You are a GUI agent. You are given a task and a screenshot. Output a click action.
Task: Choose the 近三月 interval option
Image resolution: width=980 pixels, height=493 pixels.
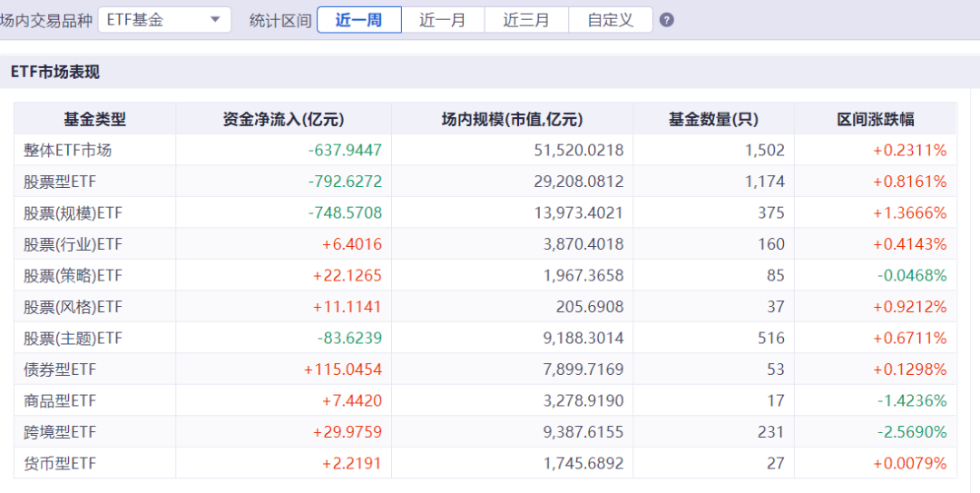[526, 20]
